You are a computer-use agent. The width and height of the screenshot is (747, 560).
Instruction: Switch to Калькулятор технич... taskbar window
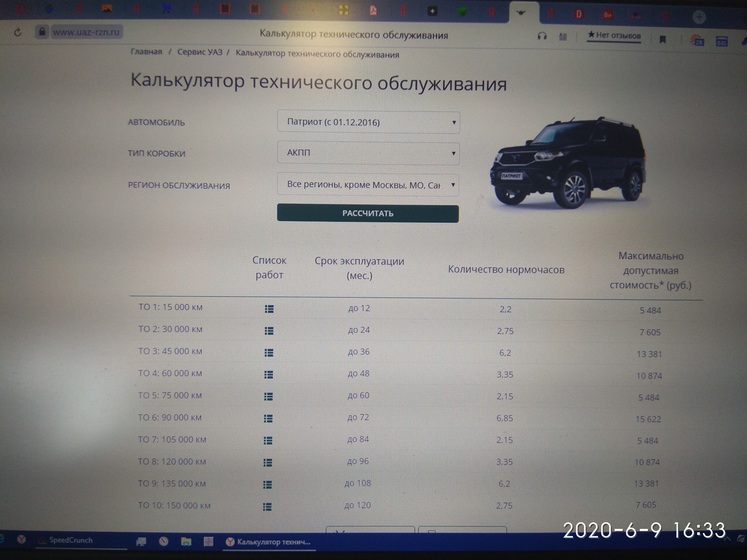point(269,542)
